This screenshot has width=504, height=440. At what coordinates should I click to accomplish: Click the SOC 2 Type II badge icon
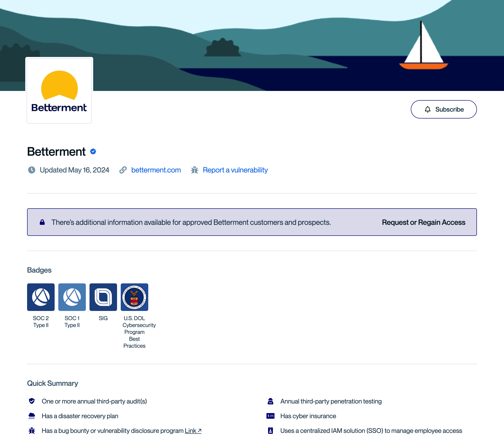(x=41, y=297)
